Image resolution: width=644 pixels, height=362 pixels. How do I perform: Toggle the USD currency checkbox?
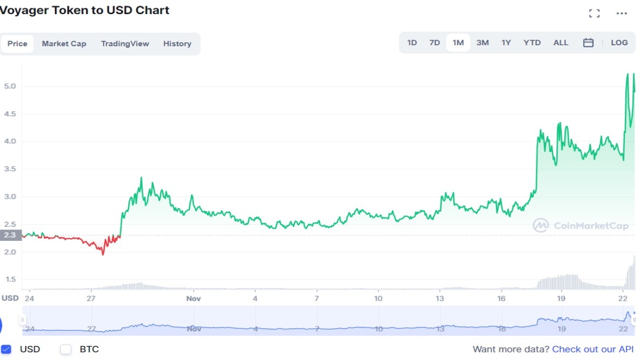(x=6, y=349)
